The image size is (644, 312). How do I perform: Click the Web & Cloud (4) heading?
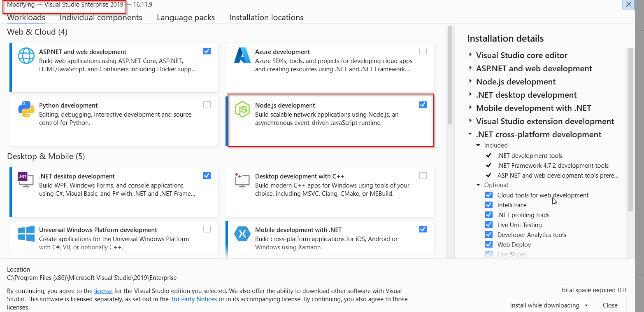coord(37,32)
